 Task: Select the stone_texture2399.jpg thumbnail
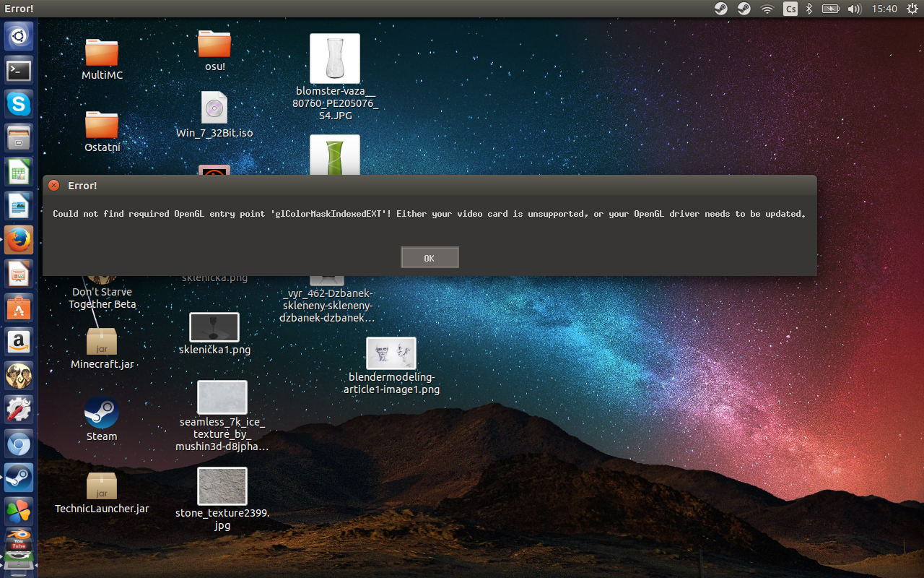pos(222,486)
